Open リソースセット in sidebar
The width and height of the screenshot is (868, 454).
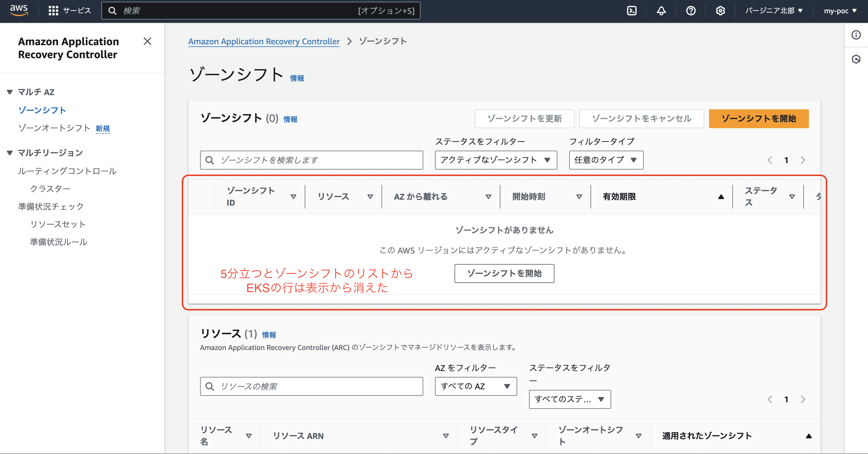(58, 224)
